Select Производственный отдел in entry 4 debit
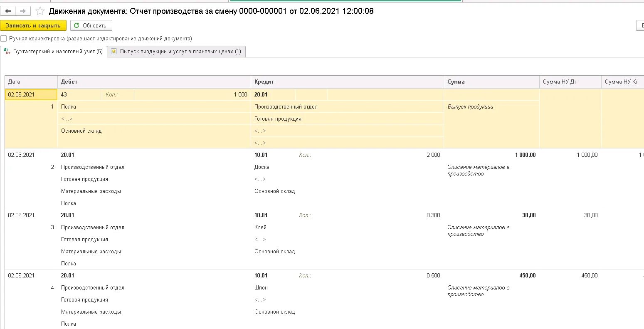Screen dimensions: 644x329 [x=92, y=288]
